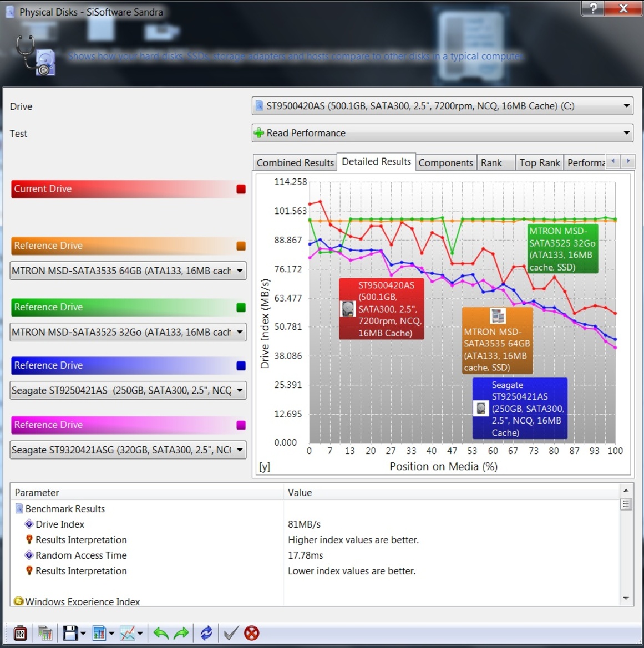Open the Test dropdown showing Read Performance
The image size is (644, 648).
442,133
